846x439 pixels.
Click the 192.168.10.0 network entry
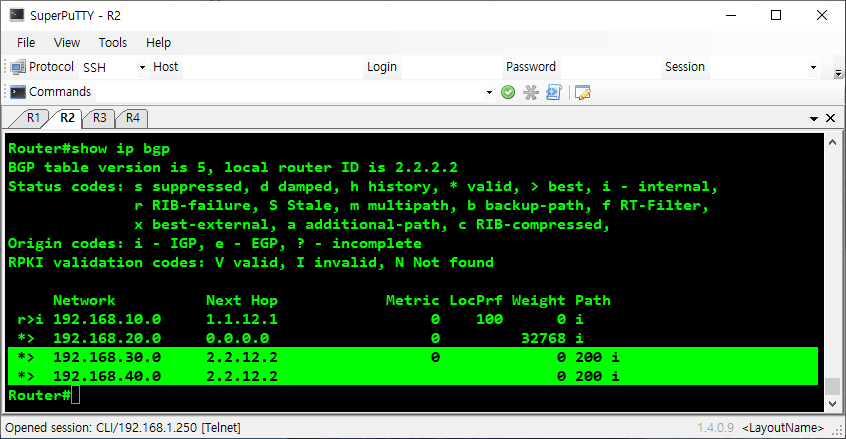click(107, 319)
